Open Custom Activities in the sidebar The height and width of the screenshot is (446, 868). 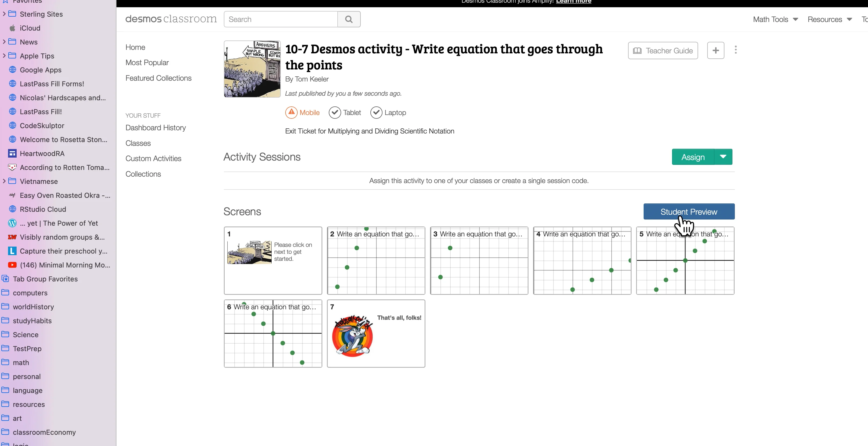(153, 158)
